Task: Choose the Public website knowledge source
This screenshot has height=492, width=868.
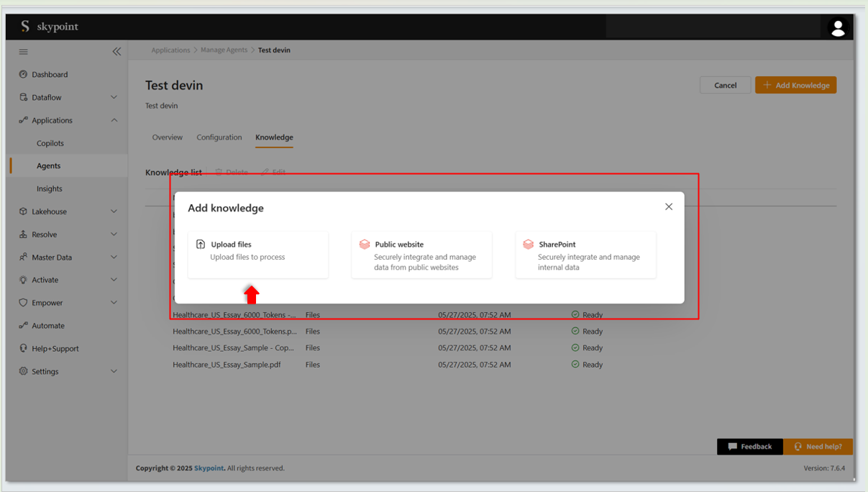Action: (421, 254)
